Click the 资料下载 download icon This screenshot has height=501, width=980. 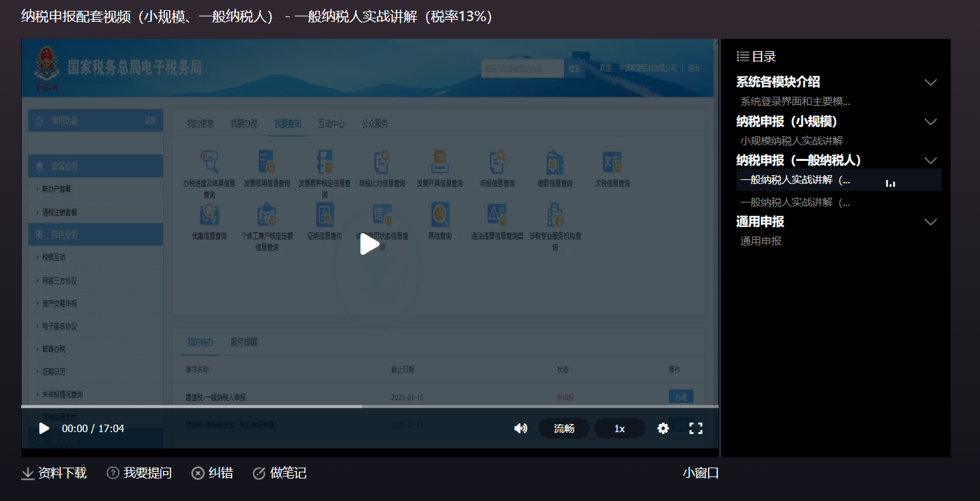click(x=28, y=473)
